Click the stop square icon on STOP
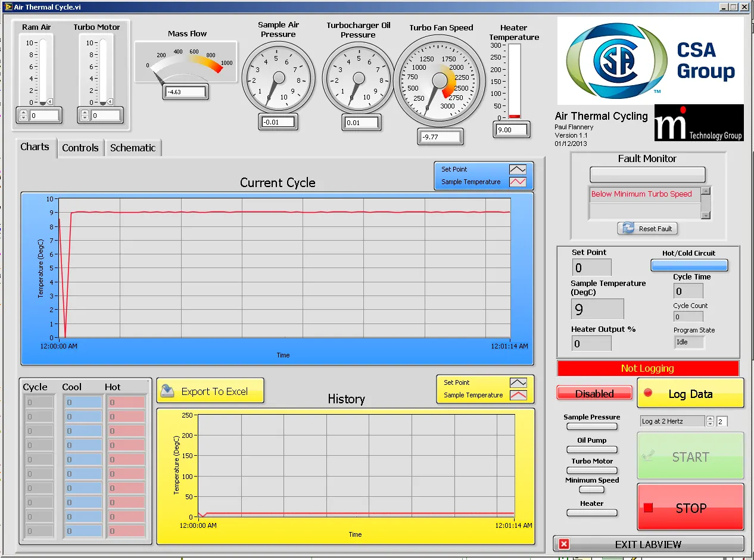This screenshot has width=754, height=560. coord(649,508)
